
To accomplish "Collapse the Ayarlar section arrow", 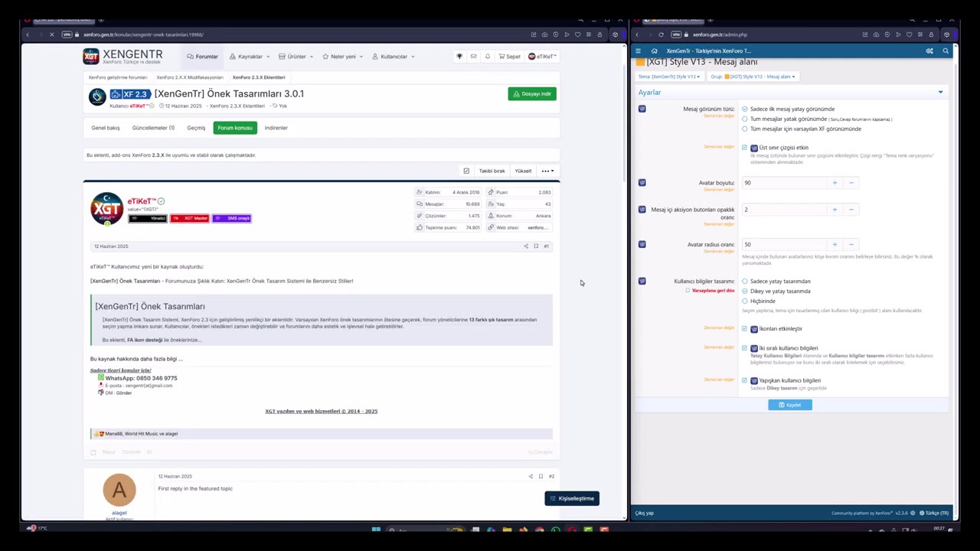I will click(940, 92).
